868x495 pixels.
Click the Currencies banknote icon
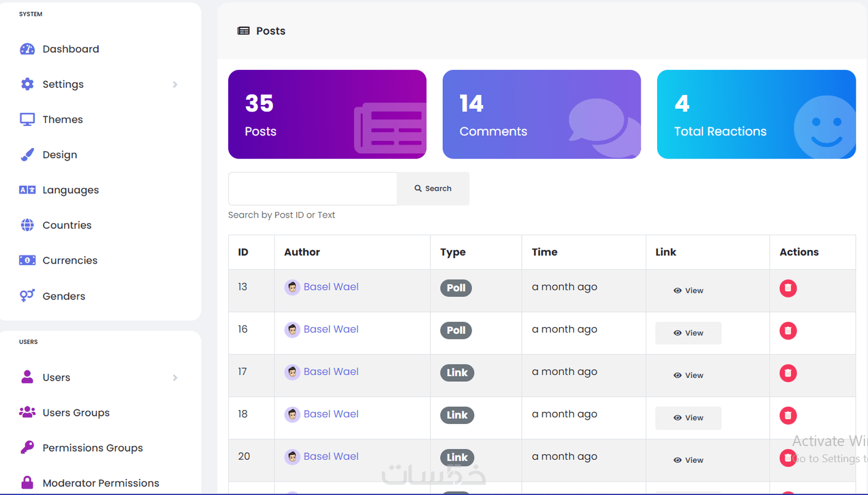[x=27, y=260]
